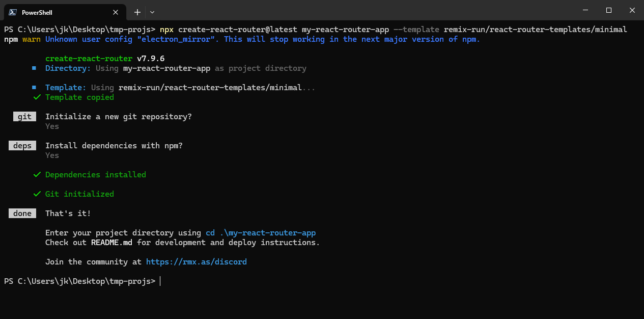This screenshot has height=319, width=644.
Task: Maximize the terminal window
Action: [x=608, y=10]
